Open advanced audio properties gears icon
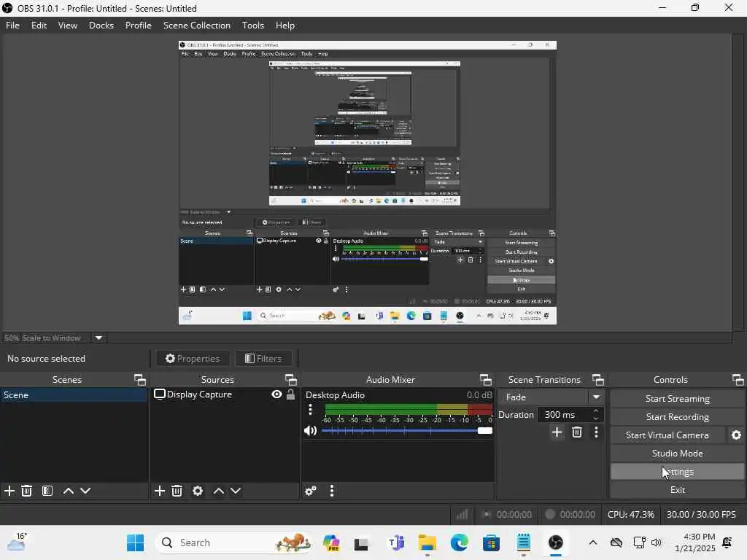The height and width of the screenshot is (560, 747). [311, 491]
